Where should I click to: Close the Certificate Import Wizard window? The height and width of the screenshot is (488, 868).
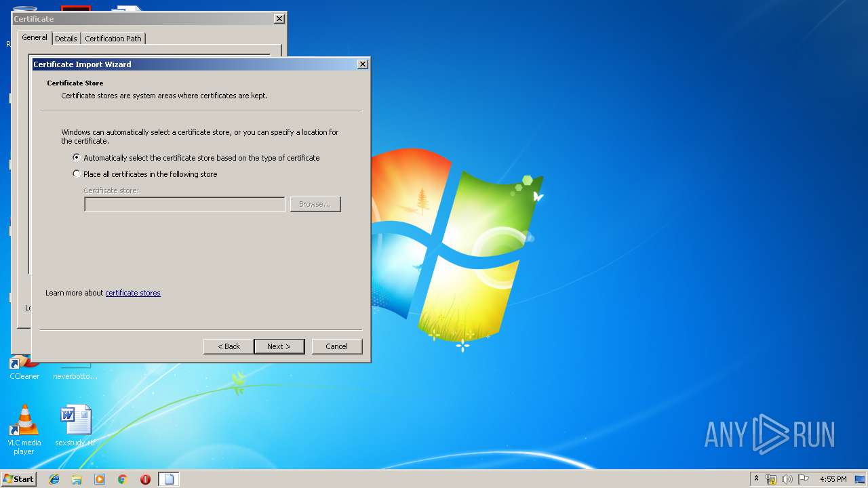click(x=363, y=64)
